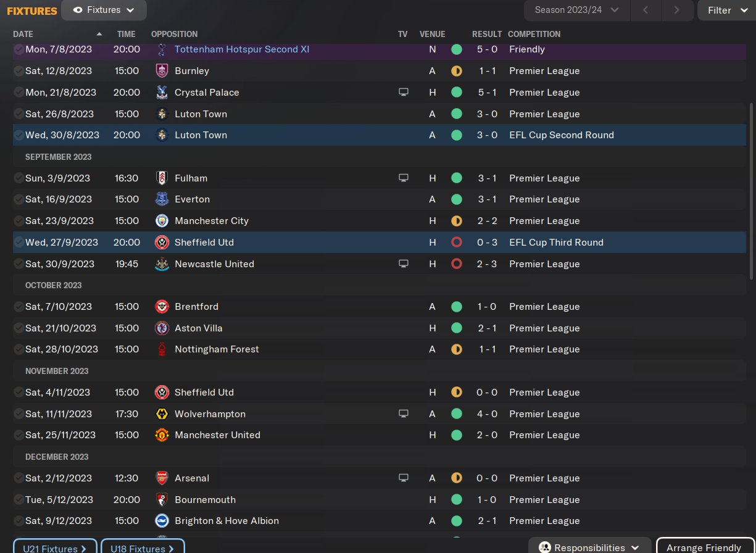Viewport: 756px width, 553px height.
Task: Click the vertical scrollbar of fixtures list
Action: (x=751, y=191)
